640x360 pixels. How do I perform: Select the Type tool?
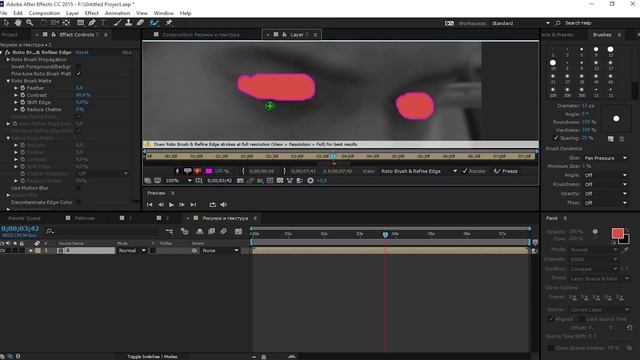coord(103,23)
